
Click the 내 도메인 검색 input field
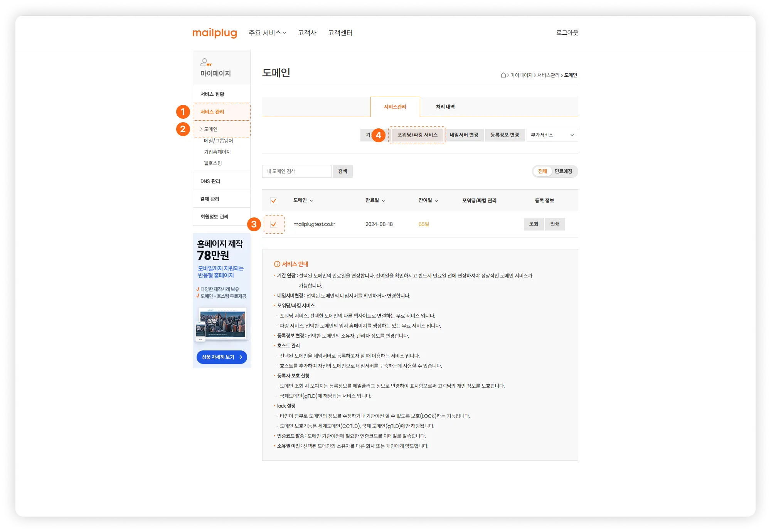coord(296,171)
